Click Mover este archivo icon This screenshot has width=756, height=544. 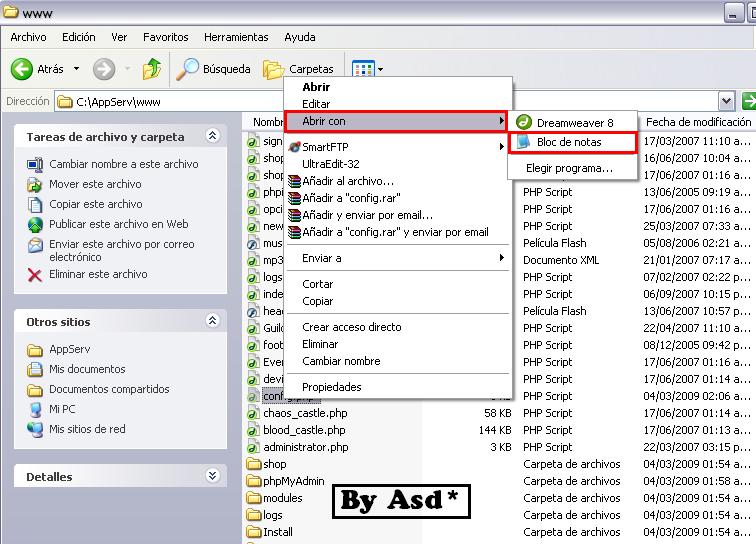point(35,185)
